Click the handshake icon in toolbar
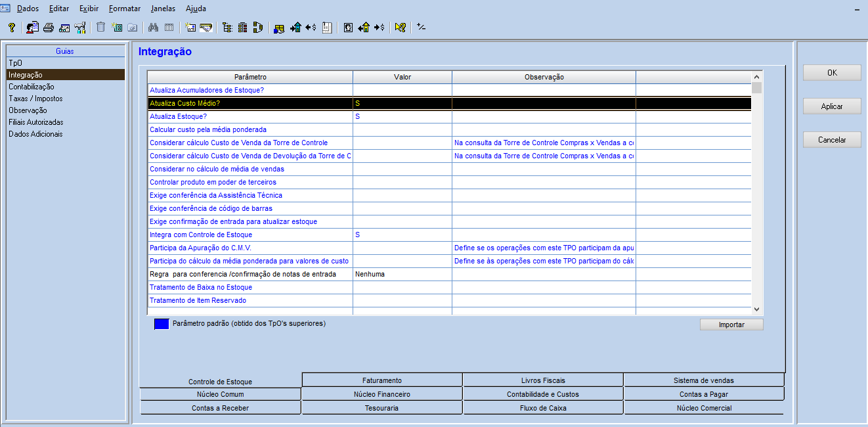 pos(206,28)
